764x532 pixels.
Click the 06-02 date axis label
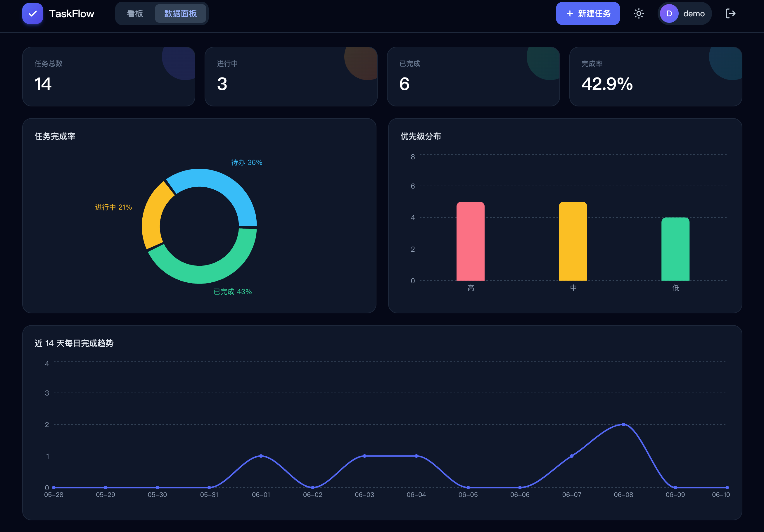pyautogui.click(x=312, y=494)
